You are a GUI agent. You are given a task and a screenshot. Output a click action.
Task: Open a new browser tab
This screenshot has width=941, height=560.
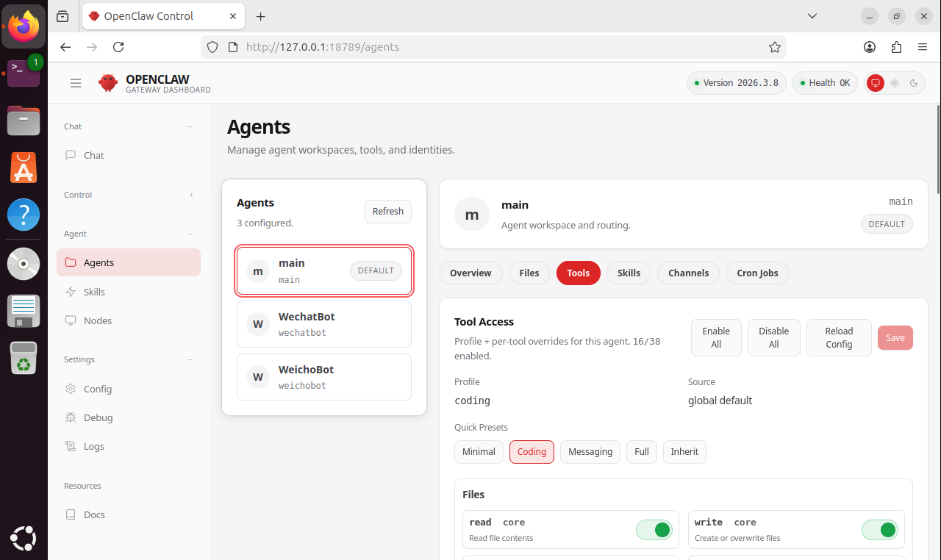tap(260, 16)
